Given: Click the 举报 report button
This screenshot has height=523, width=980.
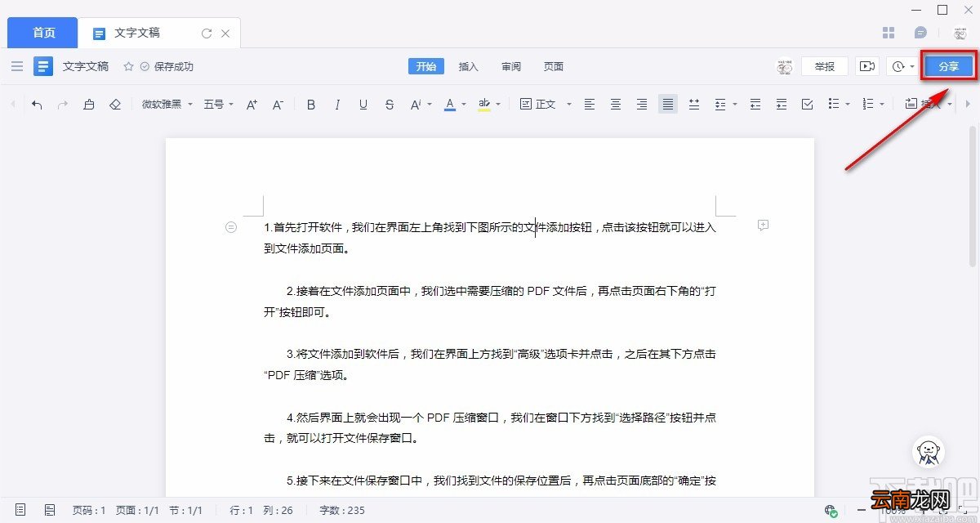Looking at the screenshot, I should (825, 66).
